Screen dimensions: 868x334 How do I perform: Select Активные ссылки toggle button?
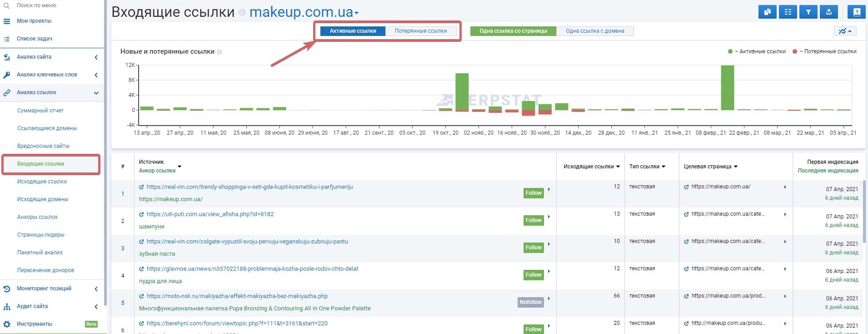(x=353, y=31)
